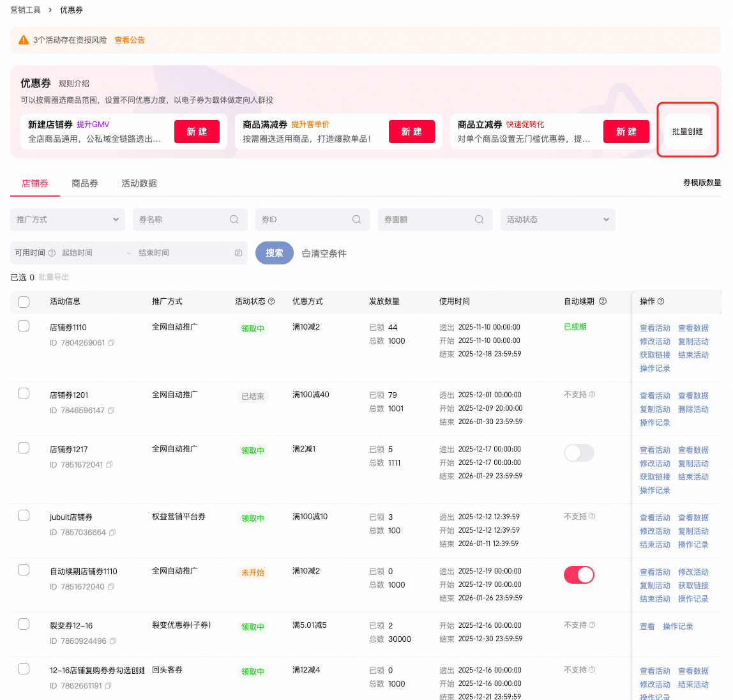
Task: Click help icon next to 操作 header
Action: coord(661,301)
